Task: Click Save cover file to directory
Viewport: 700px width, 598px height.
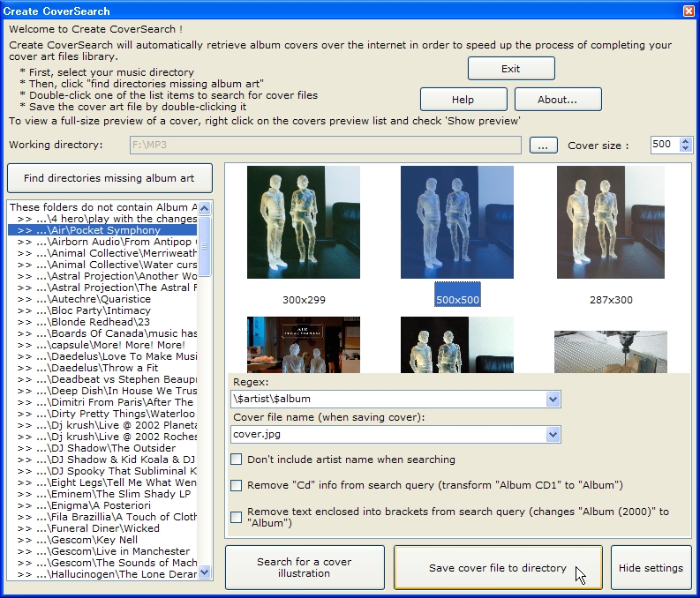Action: (x=498, y=568)
